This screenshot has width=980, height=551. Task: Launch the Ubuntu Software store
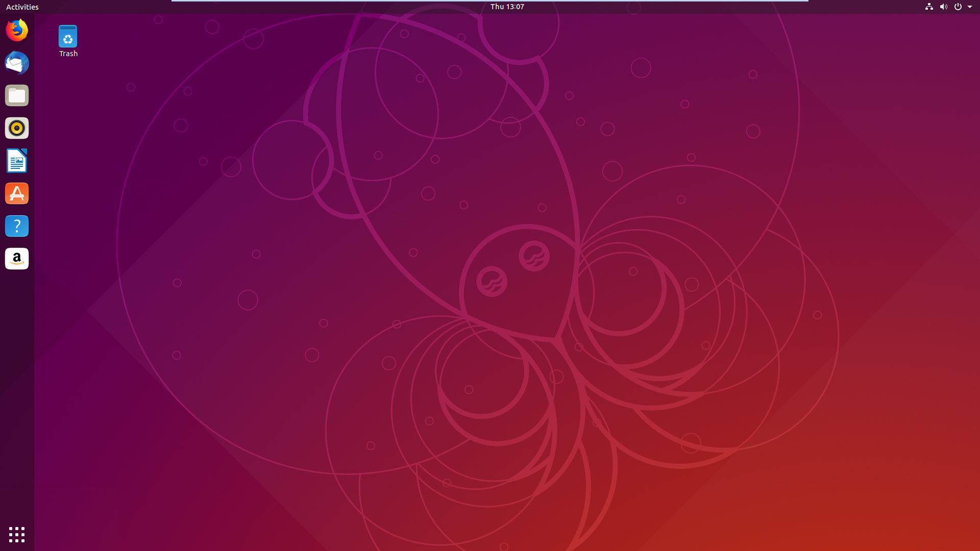[17, 193]
